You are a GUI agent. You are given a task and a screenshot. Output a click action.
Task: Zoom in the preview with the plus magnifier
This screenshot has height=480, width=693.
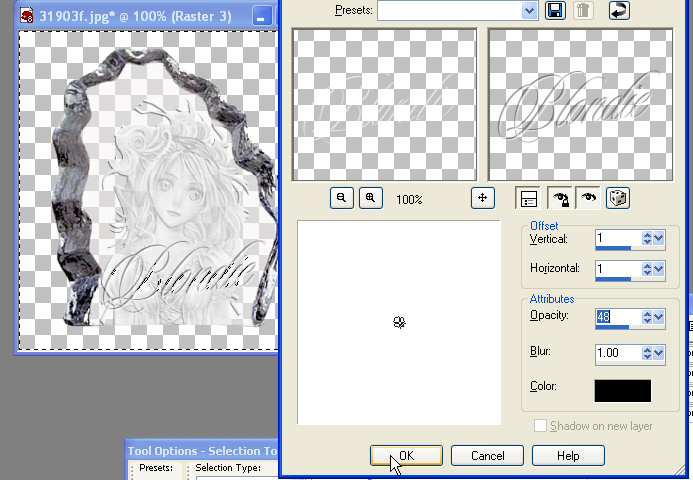point(370,198)
